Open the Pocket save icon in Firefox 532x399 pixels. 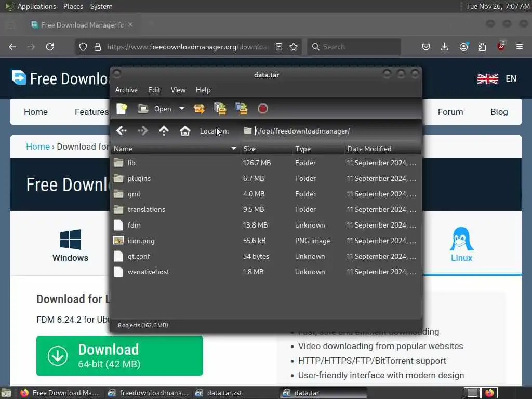tap(426, 47)
